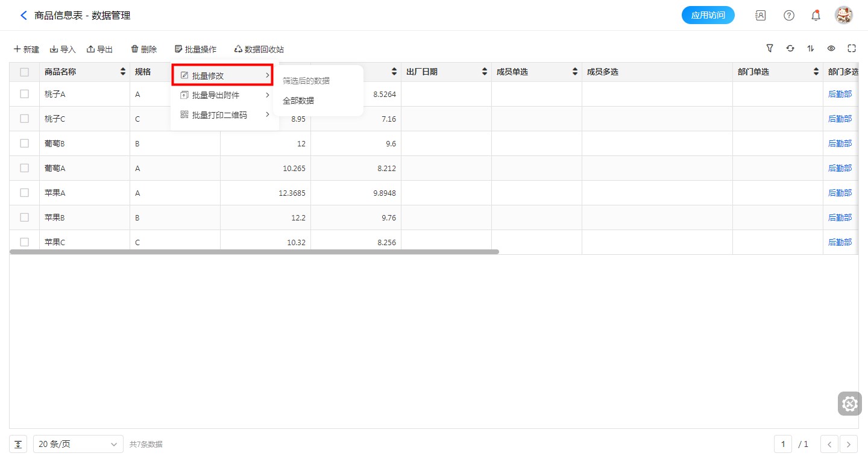Enter fullscreen with the expand icon
The height and width of the screenshot is (456, 868).
click(x=852, y=49)
